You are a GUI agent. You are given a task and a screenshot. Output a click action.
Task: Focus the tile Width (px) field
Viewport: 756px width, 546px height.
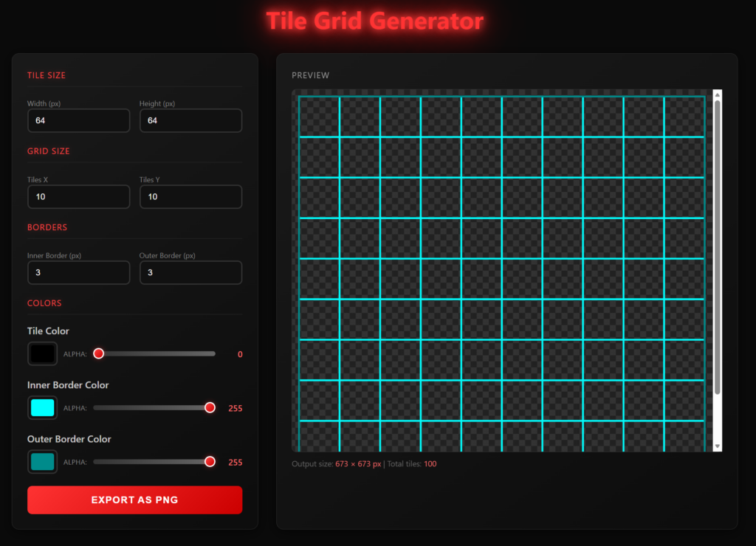(78, 120)
